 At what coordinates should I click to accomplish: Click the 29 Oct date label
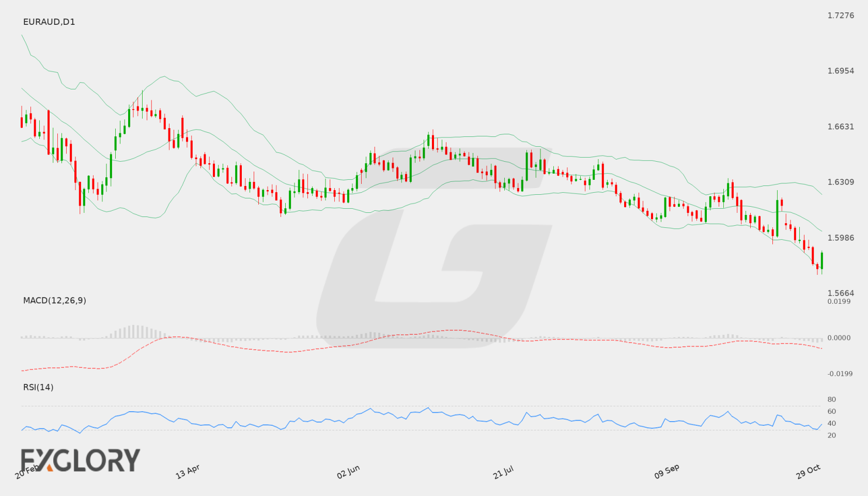[808, 471]
